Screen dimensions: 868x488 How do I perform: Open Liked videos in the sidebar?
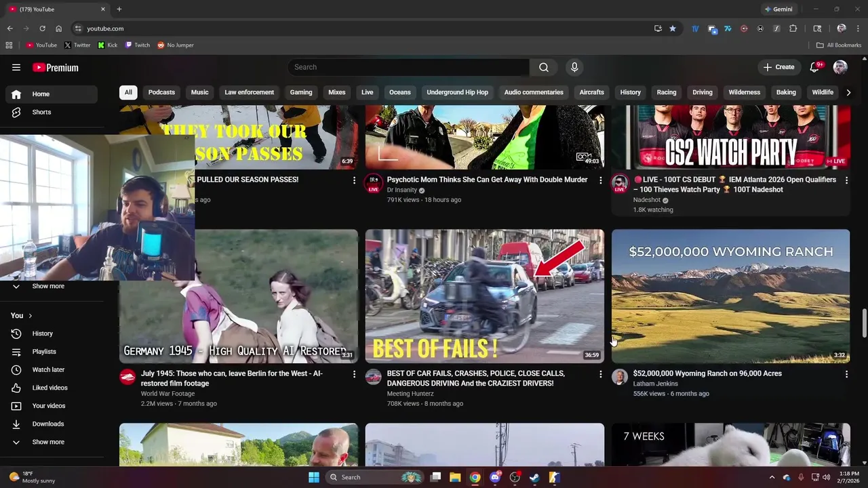point(52,388)
